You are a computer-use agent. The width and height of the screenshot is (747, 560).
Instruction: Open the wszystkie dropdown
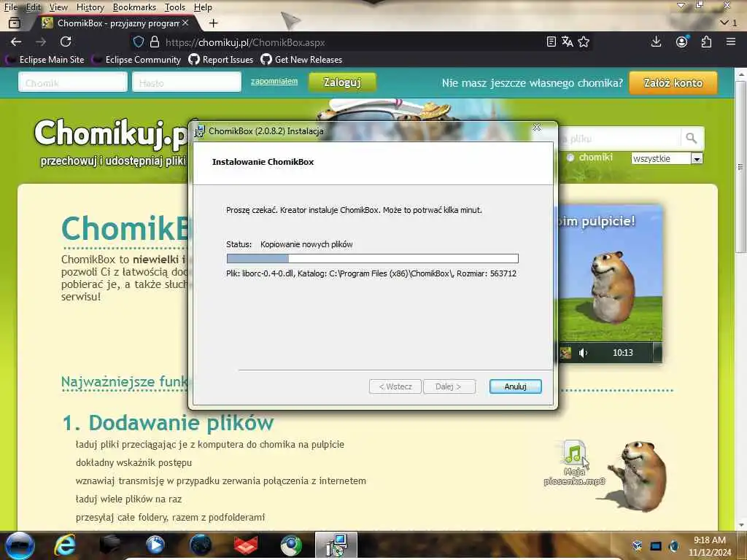click(x=667, y=158)
